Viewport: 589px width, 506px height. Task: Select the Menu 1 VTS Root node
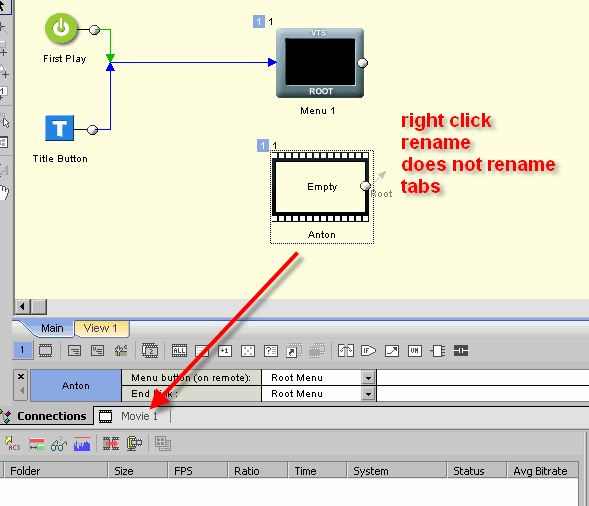pos(320,63)
